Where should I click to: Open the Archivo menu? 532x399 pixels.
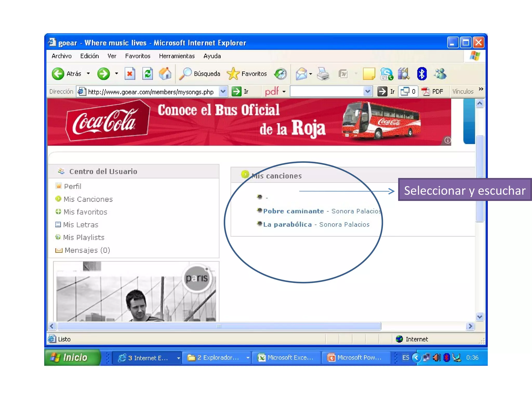62,56
